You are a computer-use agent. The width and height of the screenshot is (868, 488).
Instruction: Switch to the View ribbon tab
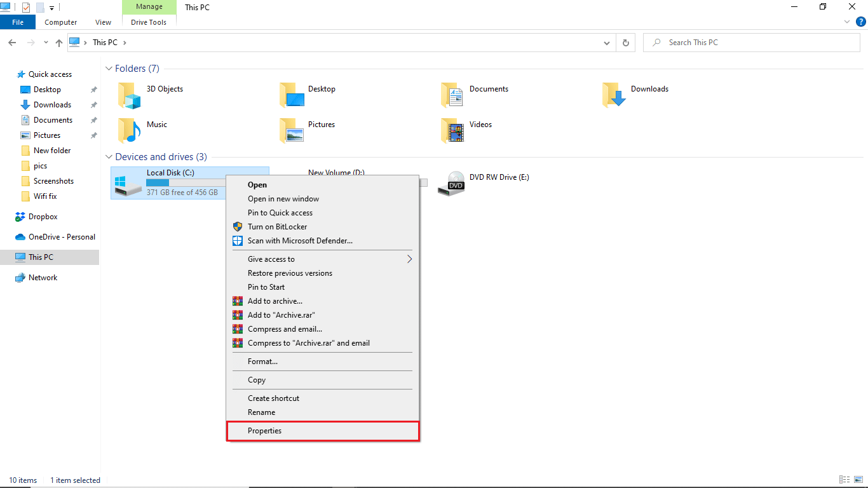click(104, 22)
